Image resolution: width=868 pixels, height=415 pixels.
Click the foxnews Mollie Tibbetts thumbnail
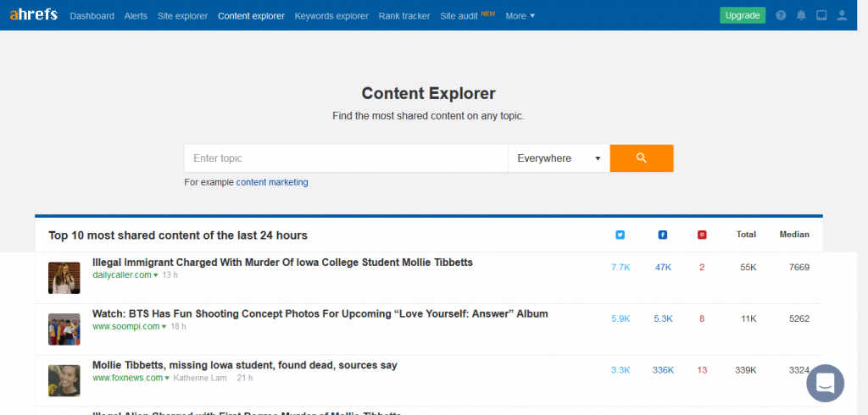tap(64, 380)
